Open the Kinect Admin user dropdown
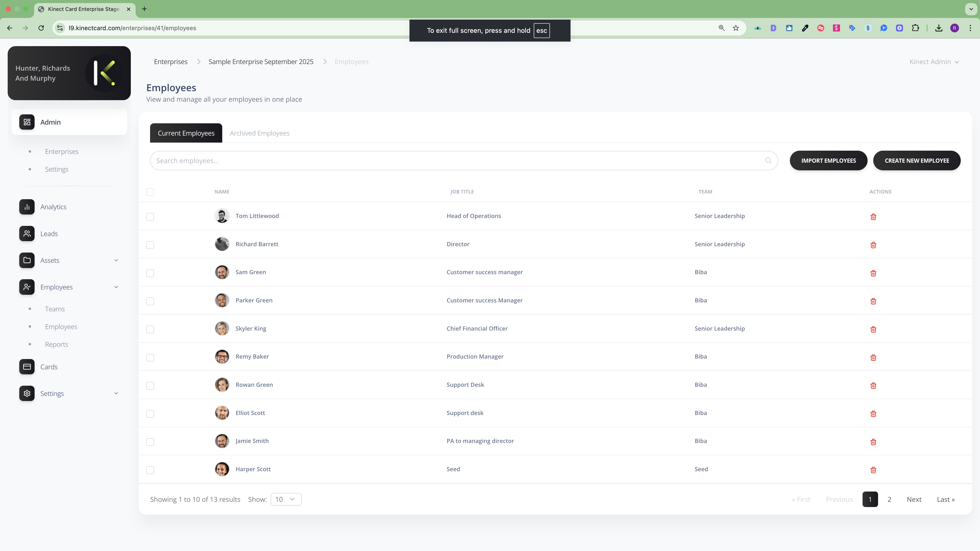The height and width of the screenshot is (551, 980). click(934, 62)
